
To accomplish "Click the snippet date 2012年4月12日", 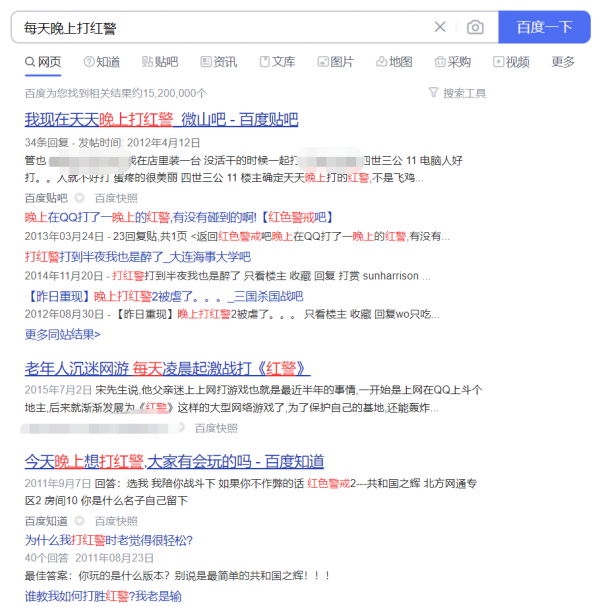I will 163,143.
